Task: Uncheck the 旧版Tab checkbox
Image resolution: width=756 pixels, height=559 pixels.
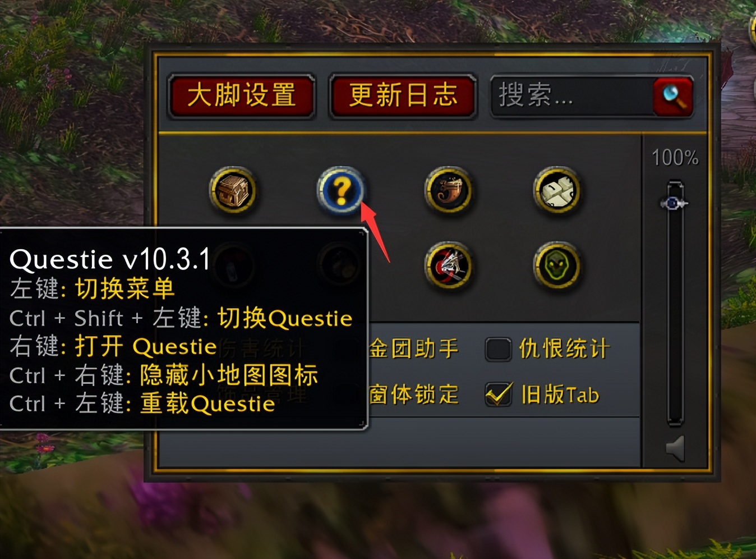Action: (498, 395)
